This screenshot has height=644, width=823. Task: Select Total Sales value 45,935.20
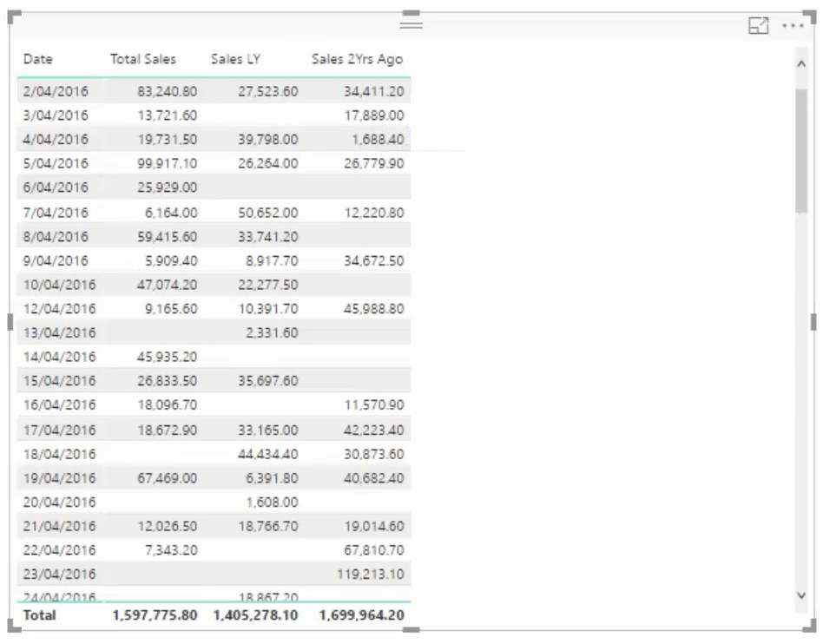(x=168, y=358)
